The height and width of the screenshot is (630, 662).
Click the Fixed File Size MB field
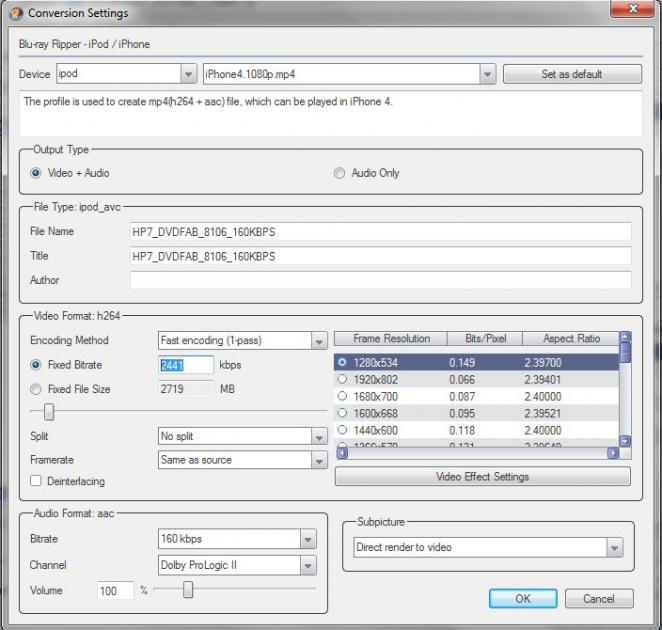(x=186, y=389)
